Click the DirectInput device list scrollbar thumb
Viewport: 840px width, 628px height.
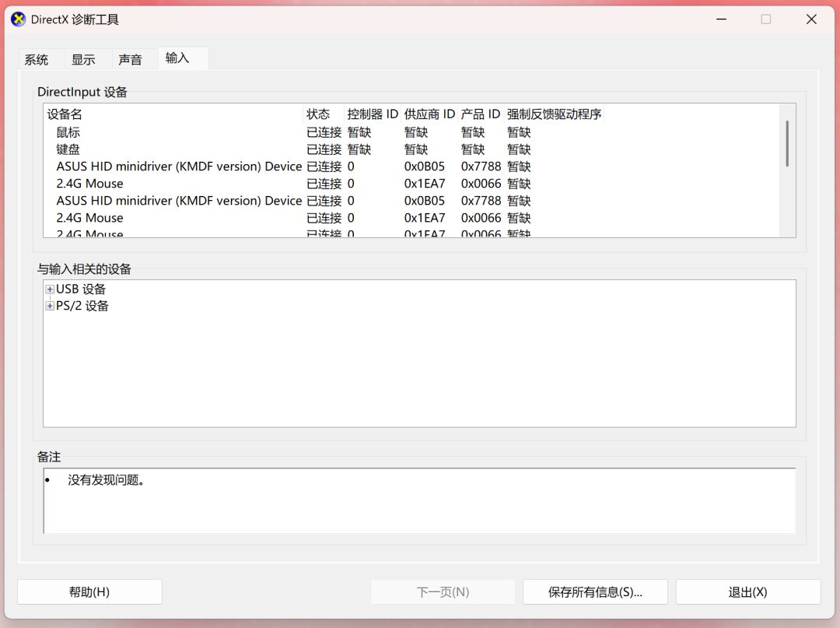point(787,144)
